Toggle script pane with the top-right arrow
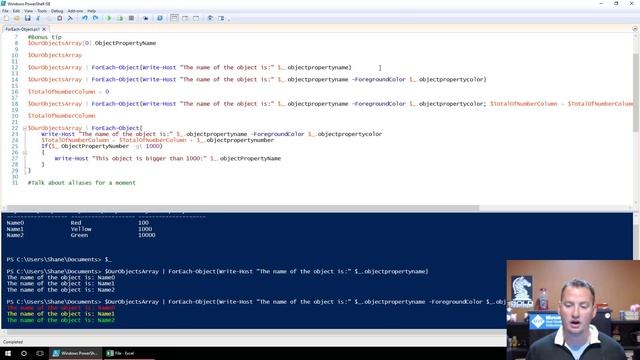Screen dimensions: 640x360 coord(635,29)
